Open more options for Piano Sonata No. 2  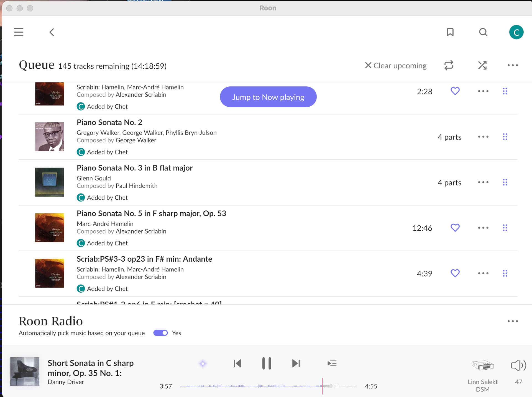483,137
